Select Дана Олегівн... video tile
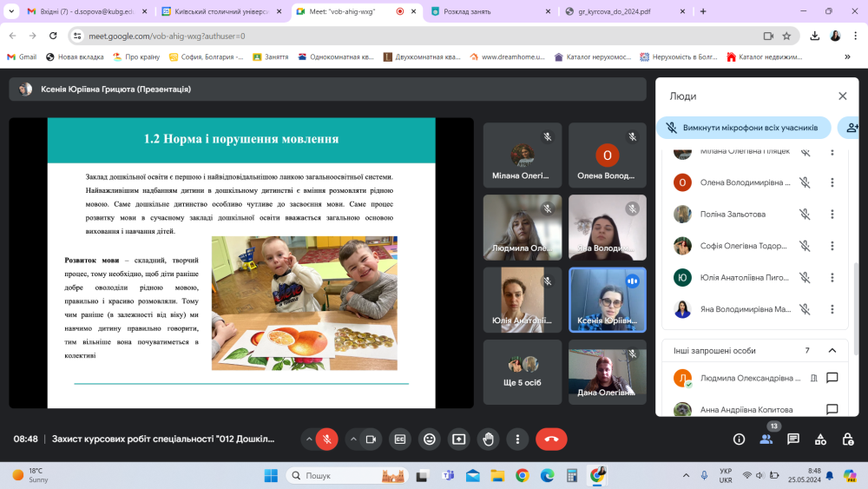The image size is (868, 489). coord(608,372)
